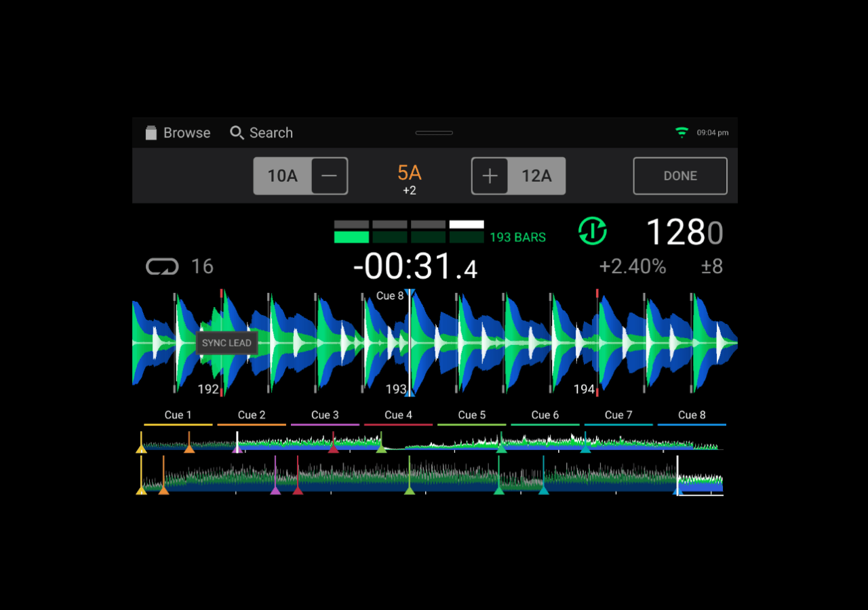Select the Cue 4 pad
Screen dimensions: 868x610
tap(398, 415)
